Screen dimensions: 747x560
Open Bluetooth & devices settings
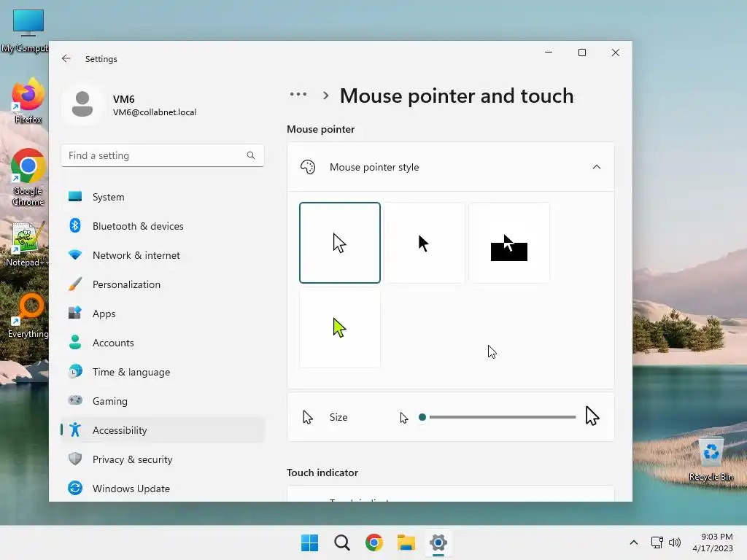(163, 226)
